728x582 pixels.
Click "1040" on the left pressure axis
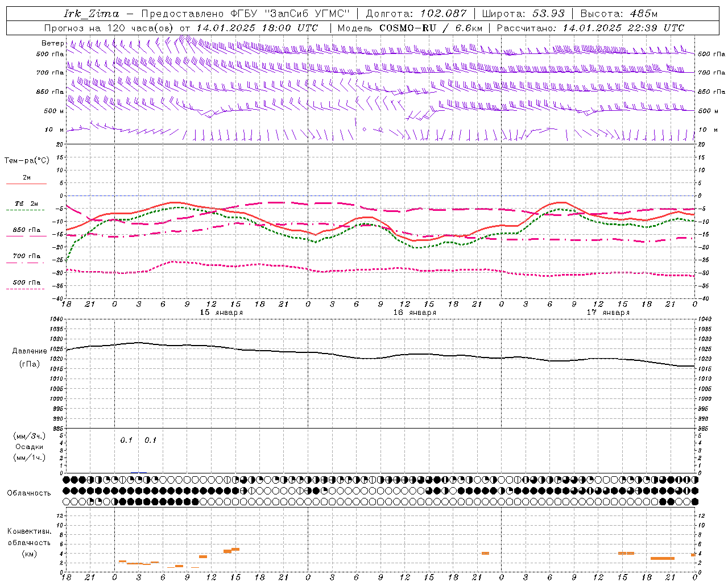point(55,319)
